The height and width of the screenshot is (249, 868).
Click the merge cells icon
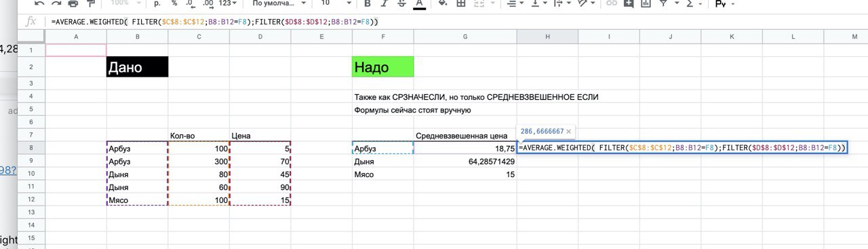[478, 3]
